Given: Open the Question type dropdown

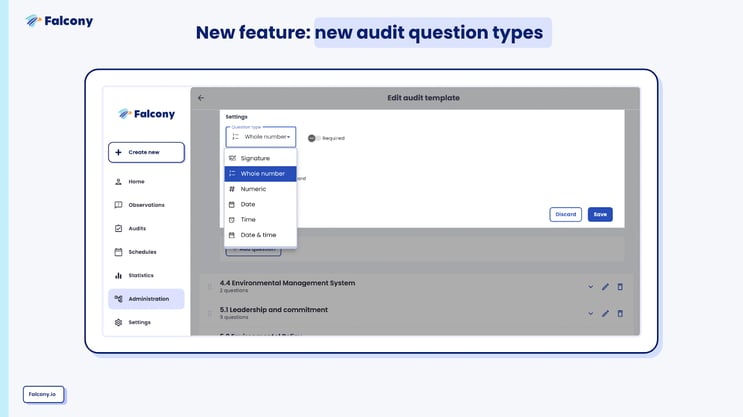Looking at the screenshot, I should coord(261,137).
